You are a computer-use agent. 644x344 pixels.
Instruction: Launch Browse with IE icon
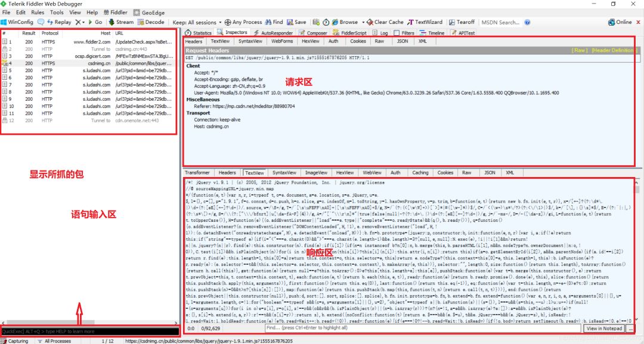click(x=345, y=22)
